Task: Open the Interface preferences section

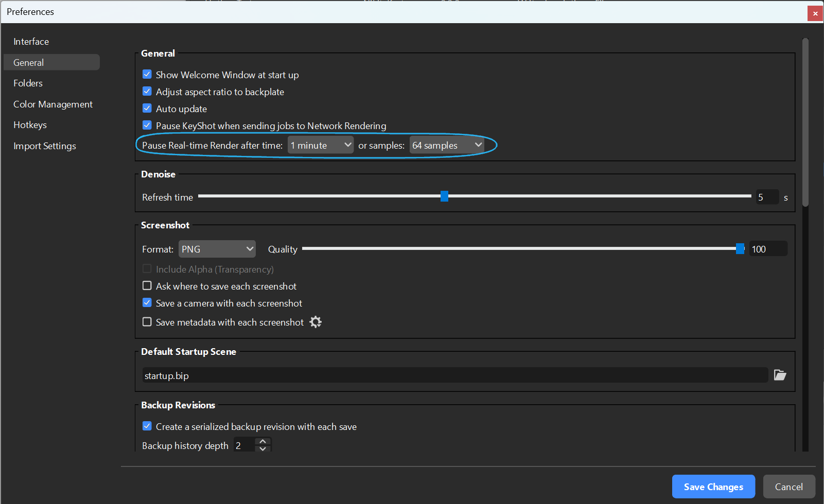Action: (31, 41)
